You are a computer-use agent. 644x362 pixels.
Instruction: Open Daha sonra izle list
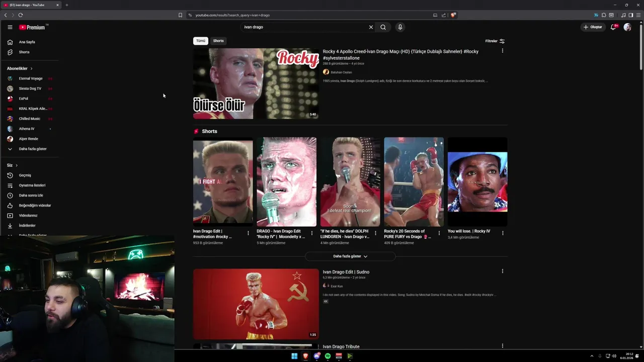tap(30, 196)
